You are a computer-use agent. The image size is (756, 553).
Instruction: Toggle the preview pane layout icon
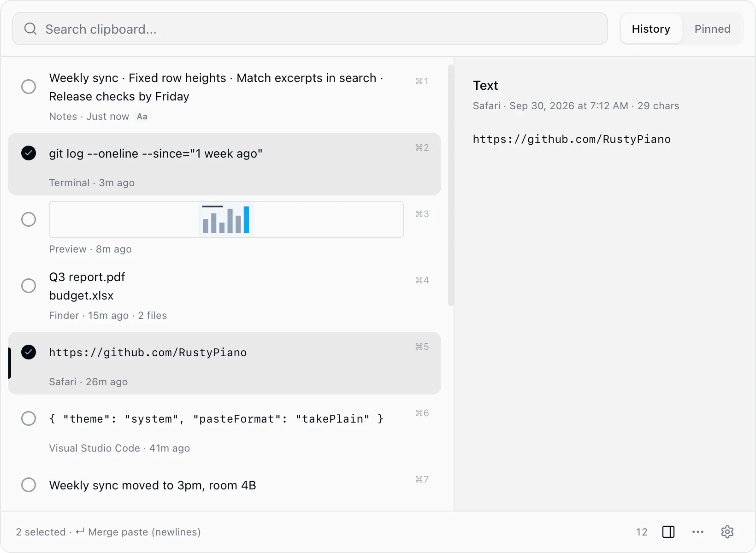pos(668,532)
